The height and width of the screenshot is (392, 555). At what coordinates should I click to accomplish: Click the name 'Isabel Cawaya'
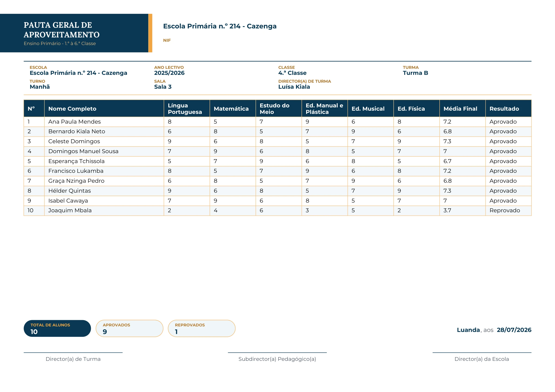click(68, 201)
